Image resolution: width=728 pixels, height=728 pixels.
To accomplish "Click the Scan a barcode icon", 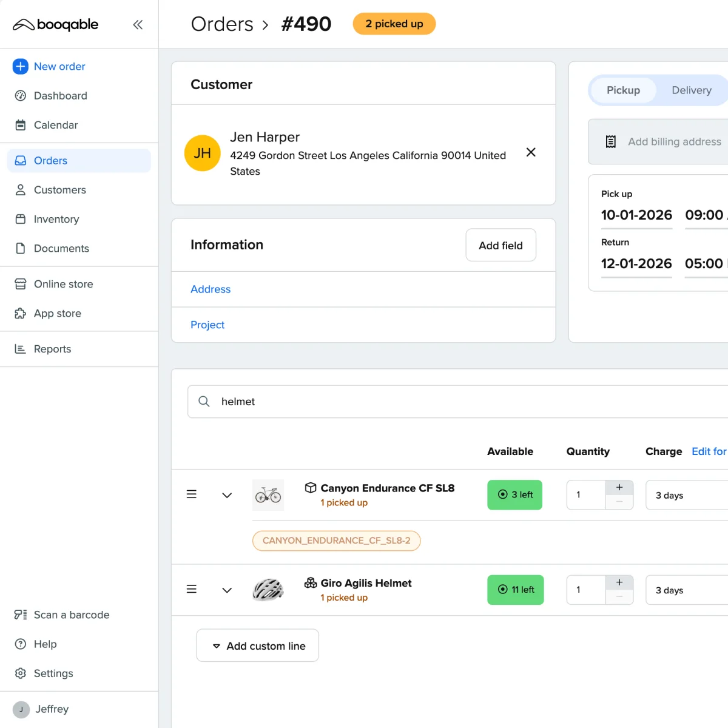I will 20,615.
